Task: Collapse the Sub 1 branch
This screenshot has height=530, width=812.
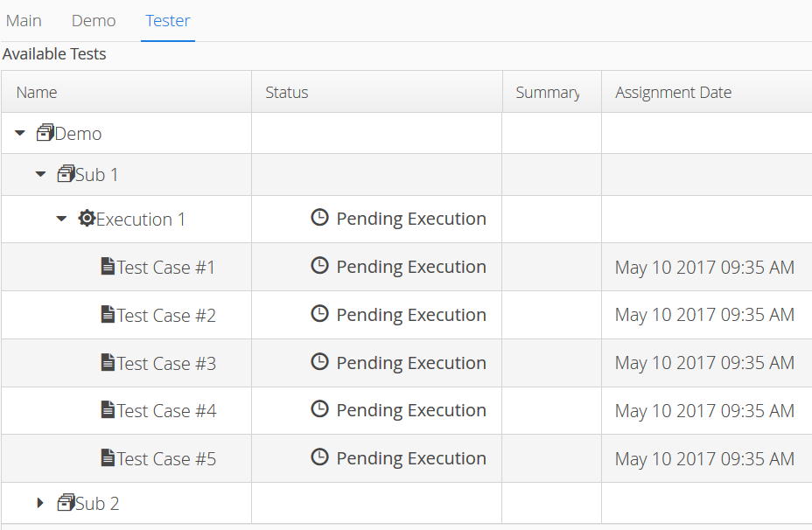Action: pyautogui.click(x=40, y=174)
